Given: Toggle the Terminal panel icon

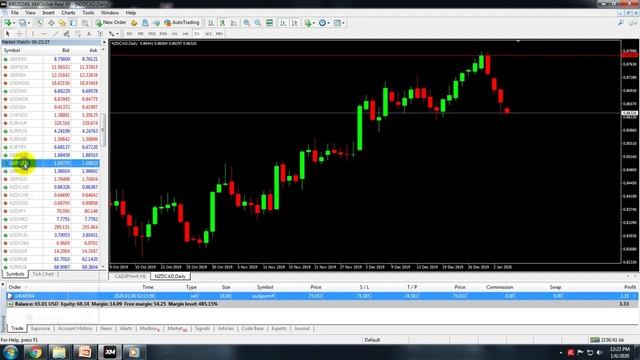Looking at the screenshot, I should click(x=73, y=23).
